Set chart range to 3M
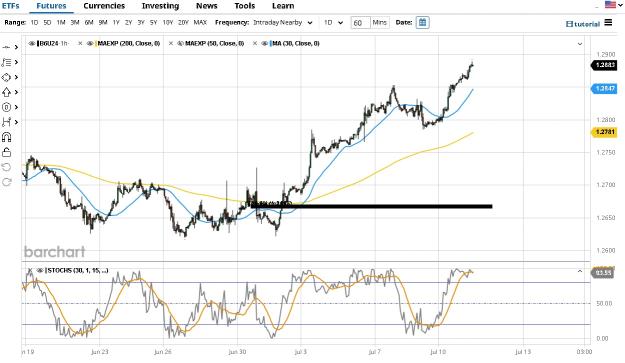Viewport: 625px width, 363px height. pos(75,22)
